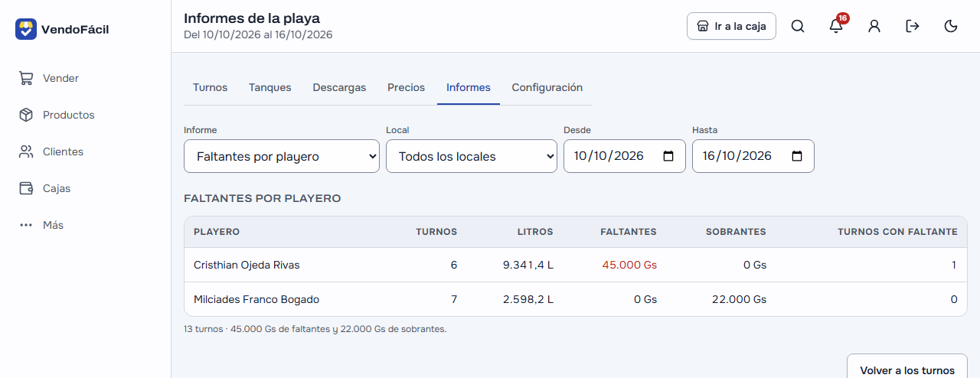Select the Cristhian Ojeda Rivas row name
The image size is (980, 378).
247,265
